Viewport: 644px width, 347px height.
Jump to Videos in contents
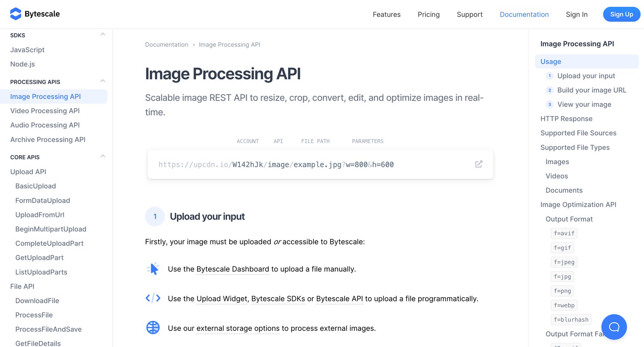coord(557,176)
